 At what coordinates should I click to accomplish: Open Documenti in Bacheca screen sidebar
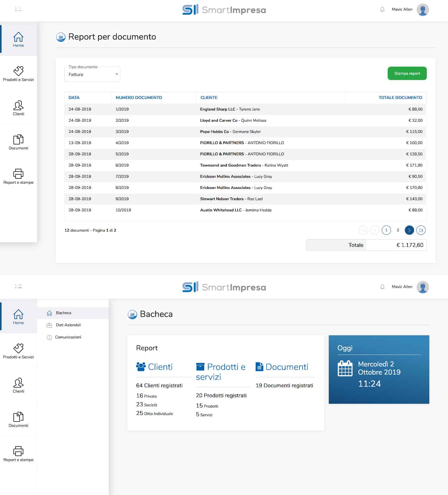click(18, 419)
